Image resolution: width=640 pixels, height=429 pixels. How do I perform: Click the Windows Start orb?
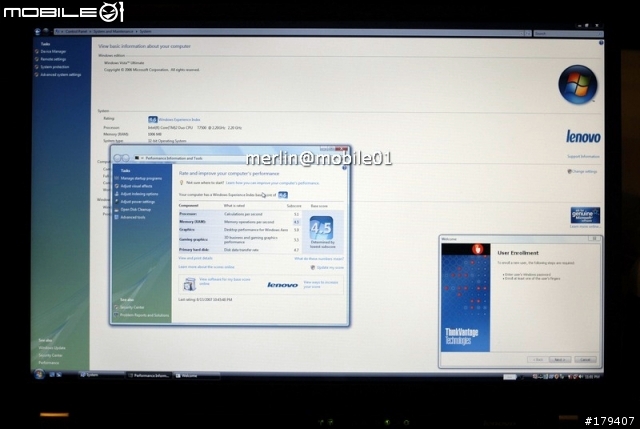click(39, 374)
